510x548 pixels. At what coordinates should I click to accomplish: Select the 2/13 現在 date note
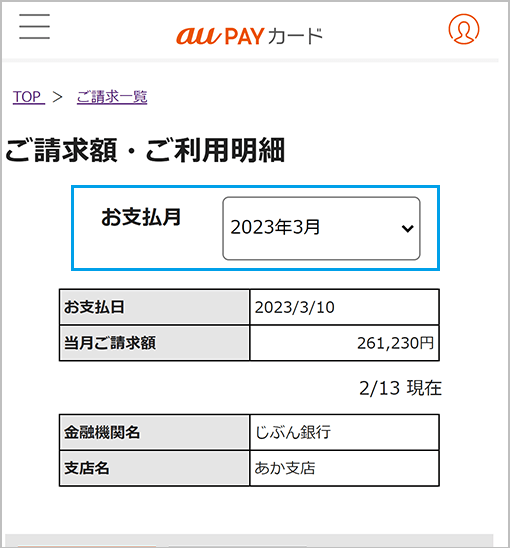pos(401,388)
